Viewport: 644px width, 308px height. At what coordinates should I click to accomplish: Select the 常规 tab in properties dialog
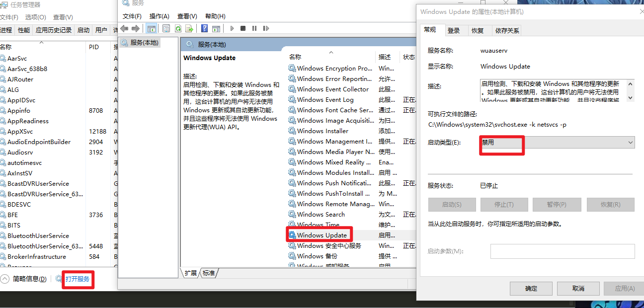point(430,30)
